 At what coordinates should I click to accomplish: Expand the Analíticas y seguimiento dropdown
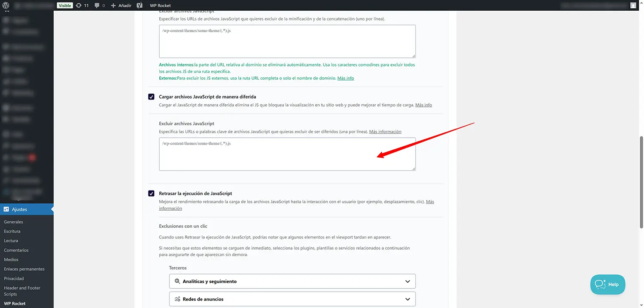pyautogui.click(x=407, y=281)
